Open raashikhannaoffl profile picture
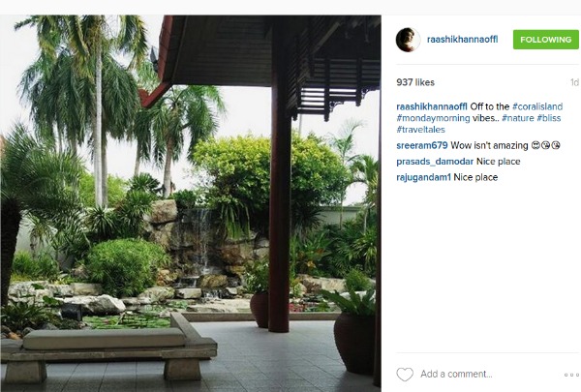 pyautogui.click(x=408, y=40)
